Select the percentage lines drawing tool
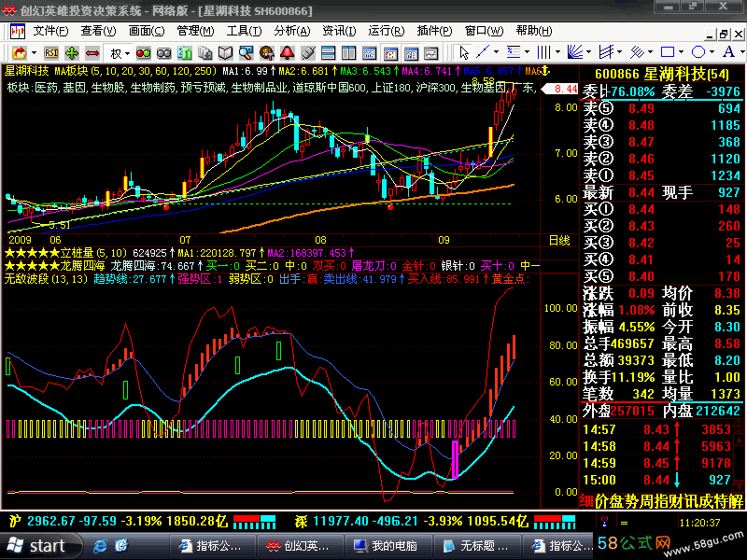Screen dimensions: 747x560 point(514,51)
